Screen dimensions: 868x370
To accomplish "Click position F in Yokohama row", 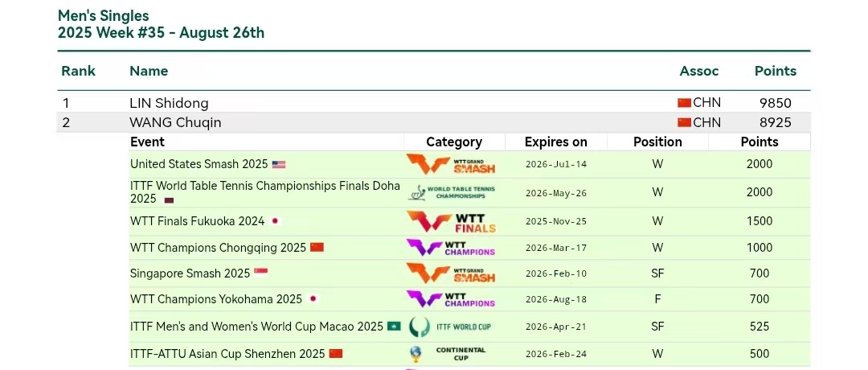I will [x=657, y=299].
